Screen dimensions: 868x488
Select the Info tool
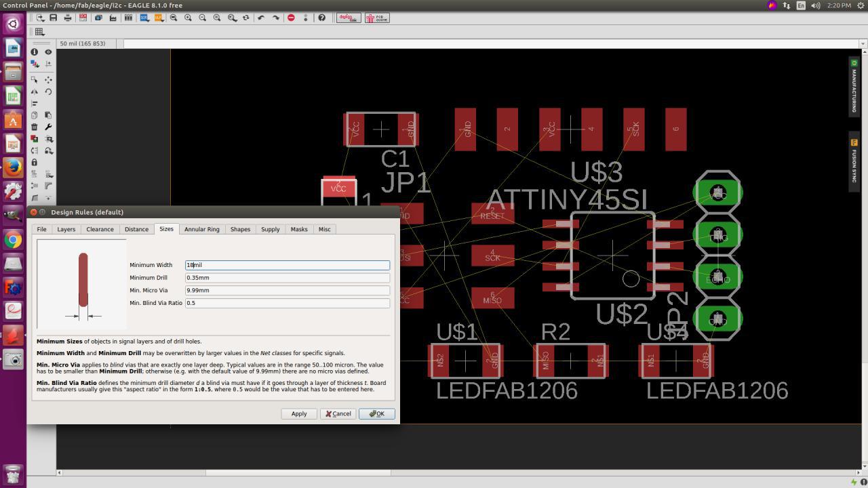click(34, 52)
